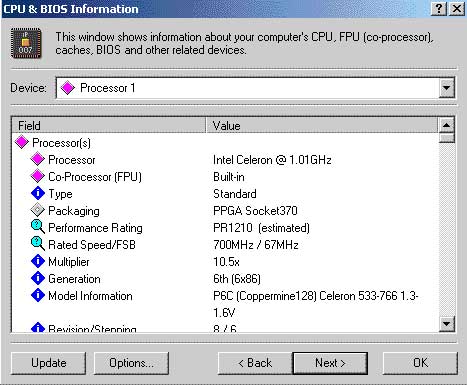Go to previous page with Back button
Image resolution: width=467 pixels, height=385 pixels.
(x=255, y=363)
